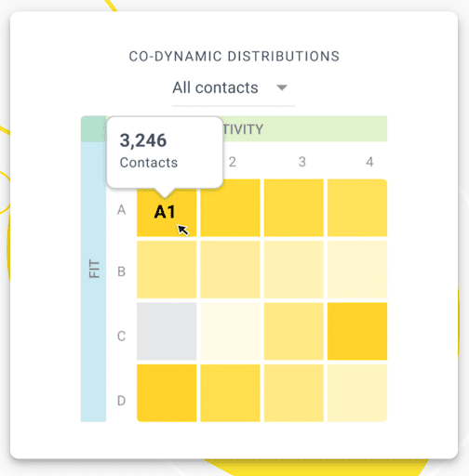Select the D2 cell in row D

click(x=230, y=393)
